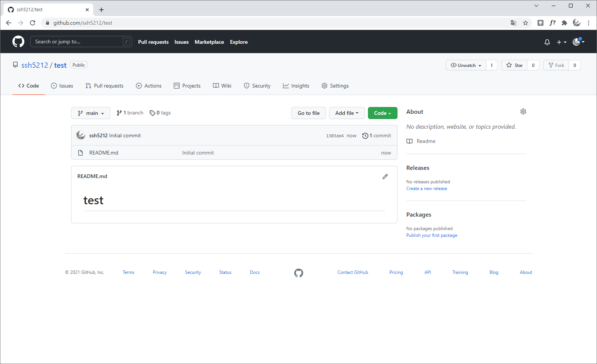The height and width of the screenshot is (364, 597).
Task: Click the Initial commit message in file row
Action: (x=198, y=153)
